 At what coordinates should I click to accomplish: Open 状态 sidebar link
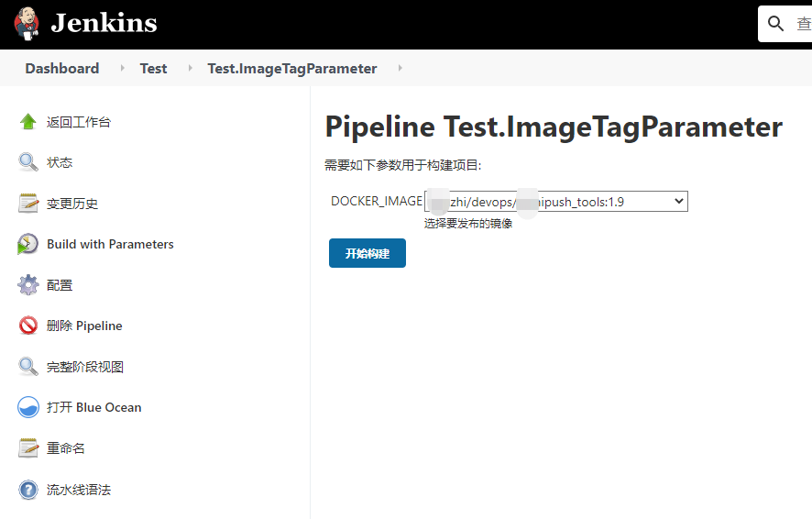(x=60, y=162)
